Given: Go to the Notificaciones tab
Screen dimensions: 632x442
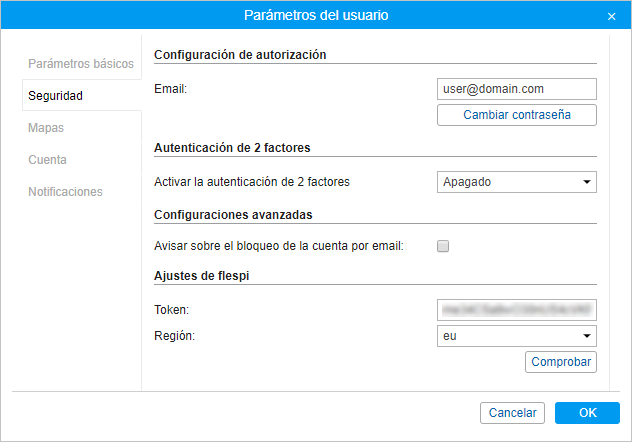Looking at the screenshot, I should (65, 192).
